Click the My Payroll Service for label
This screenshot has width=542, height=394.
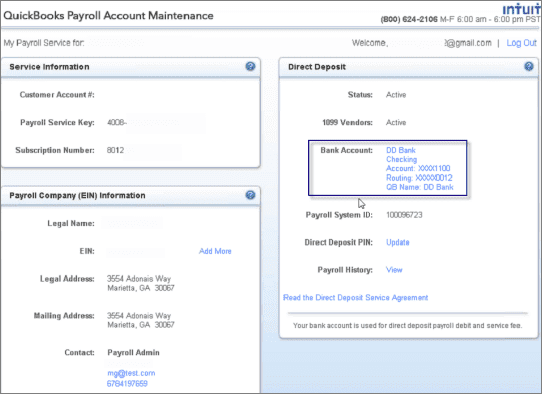coord(44,43)
